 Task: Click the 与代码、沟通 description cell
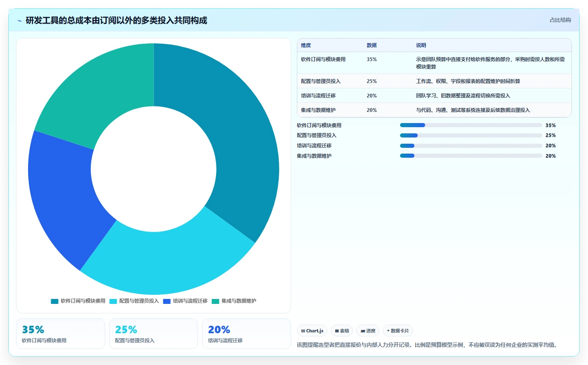(473, 110)
